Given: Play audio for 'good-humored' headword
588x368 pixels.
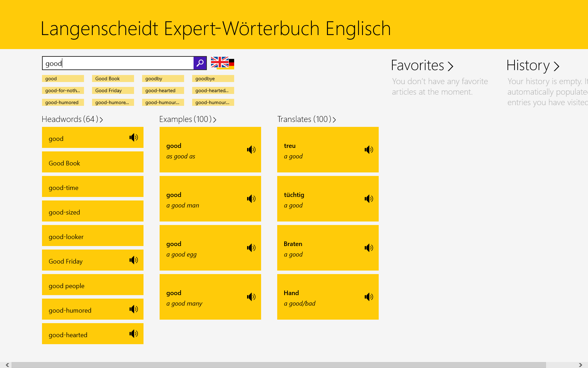Looking at the screenshot, I should pos(133,309).
